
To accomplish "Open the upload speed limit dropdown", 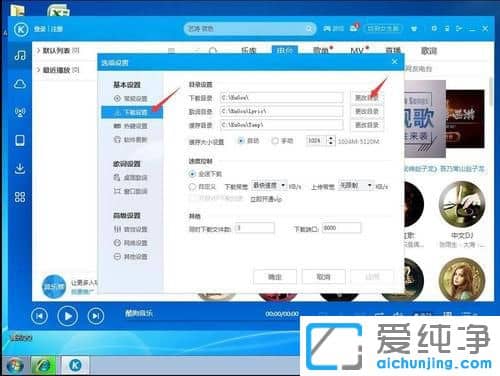I will point(356,185).
